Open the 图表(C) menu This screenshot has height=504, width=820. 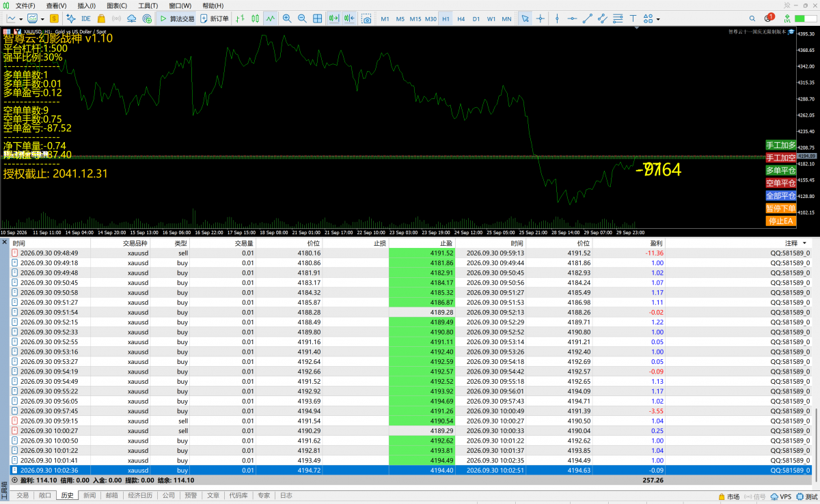tap(118, 5)
